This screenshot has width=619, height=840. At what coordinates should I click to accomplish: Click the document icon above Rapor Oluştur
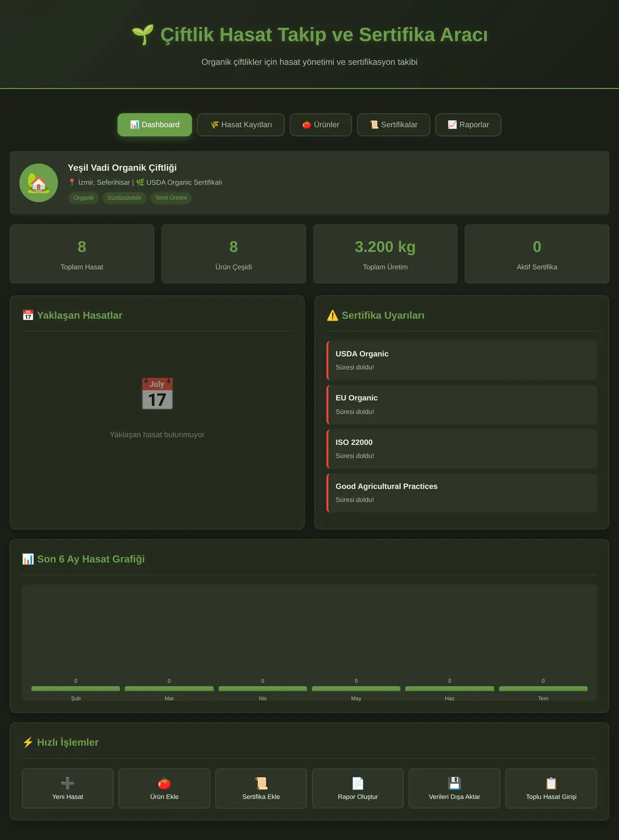point(358,783)
